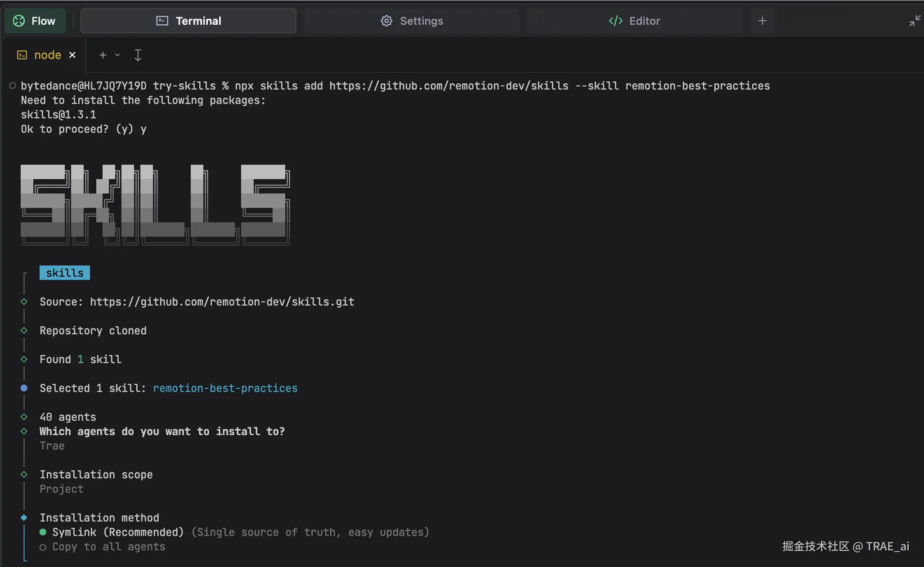Collapse the panel with shrink arrows icon
The image size is (924, 567).
(915, 21)
